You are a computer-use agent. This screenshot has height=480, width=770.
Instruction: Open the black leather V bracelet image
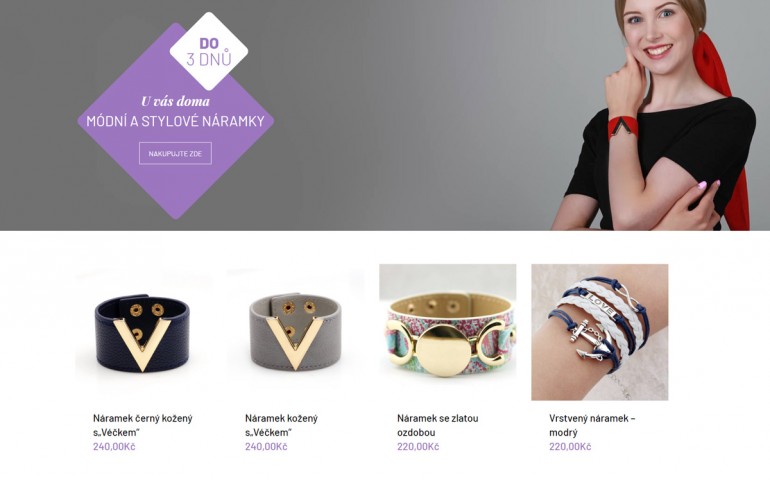(143, 333)
